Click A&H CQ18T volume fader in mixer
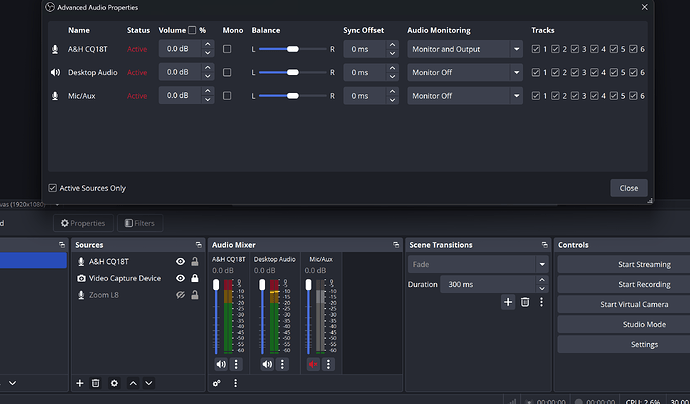690x404 pixels. pos(216,285)
